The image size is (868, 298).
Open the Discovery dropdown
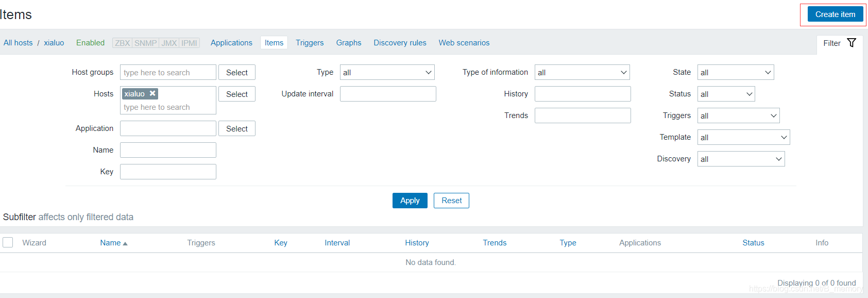741,159
